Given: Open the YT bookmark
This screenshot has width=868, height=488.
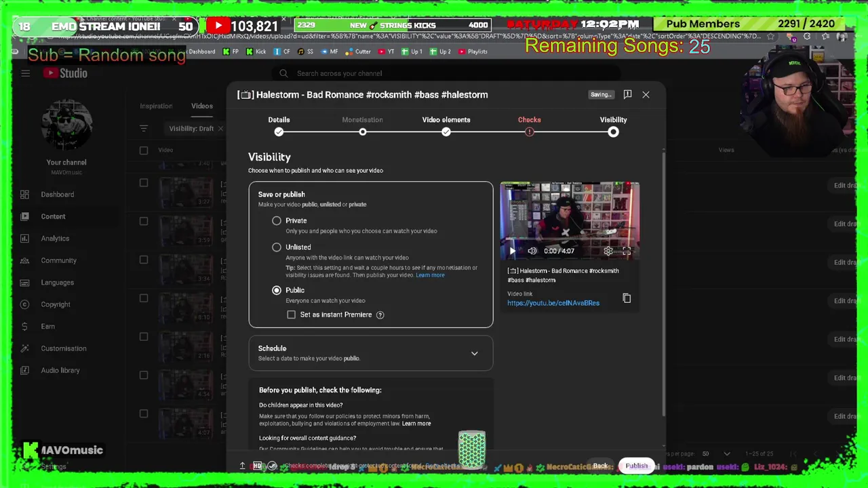Looking at the screenshot, I should tap(387, 52).
